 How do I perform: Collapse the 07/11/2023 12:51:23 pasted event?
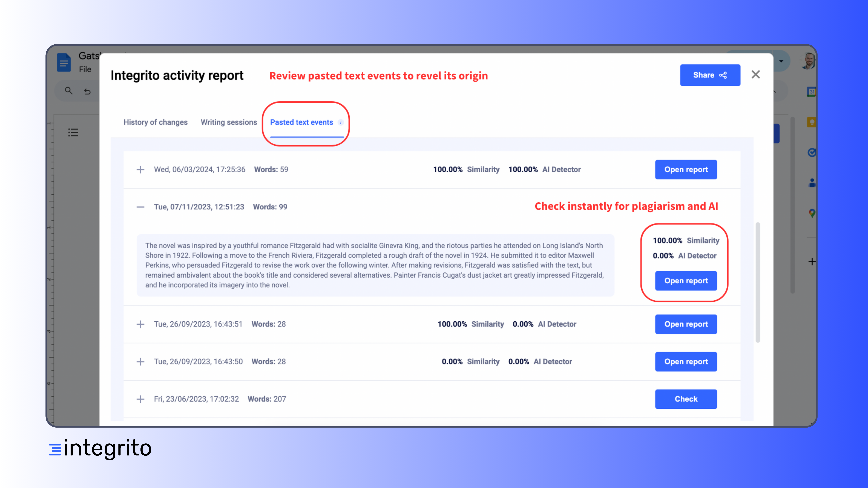140,207
